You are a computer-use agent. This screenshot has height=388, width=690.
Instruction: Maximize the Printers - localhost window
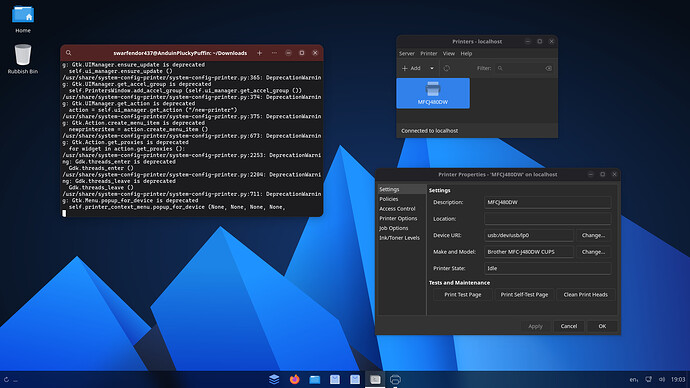[540, 41]
